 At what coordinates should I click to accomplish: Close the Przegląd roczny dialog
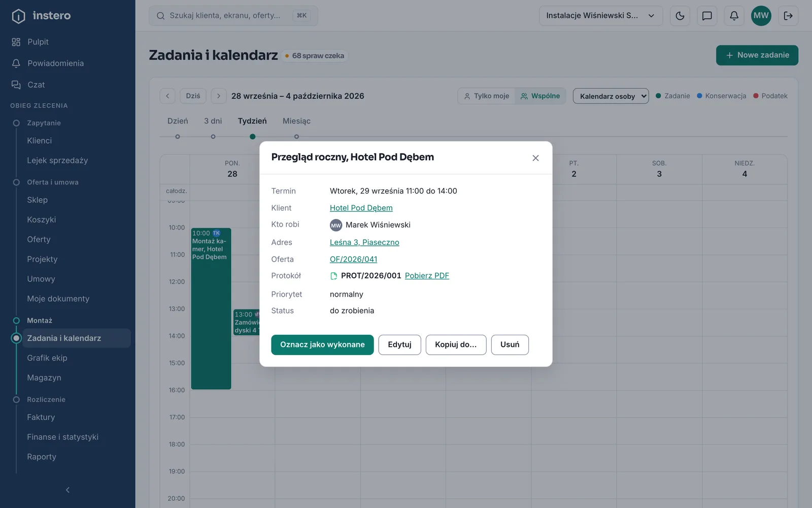pyautogui.click(x=535, y=158)
